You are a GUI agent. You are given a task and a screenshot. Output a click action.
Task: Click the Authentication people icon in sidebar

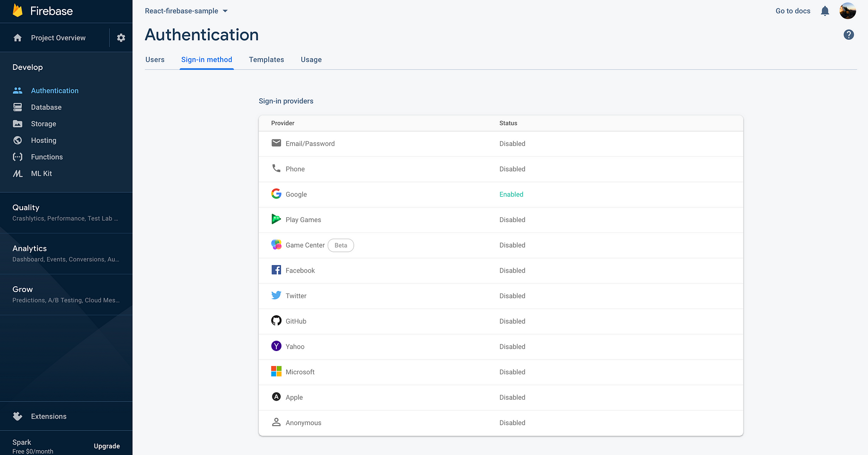[17, 90]
